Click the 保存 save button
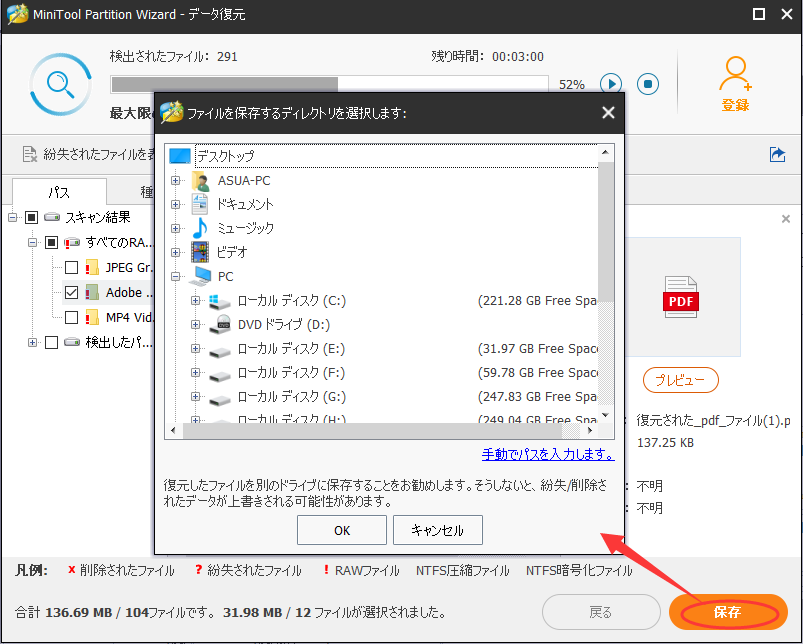The width and height of the screenshot is (803, 644). coord(728,612)
